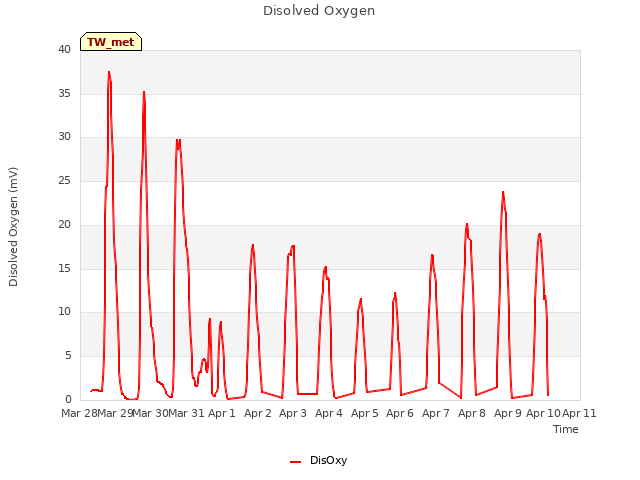Click the Mar 30 x-axis tick label

click(x=151, y=413)
